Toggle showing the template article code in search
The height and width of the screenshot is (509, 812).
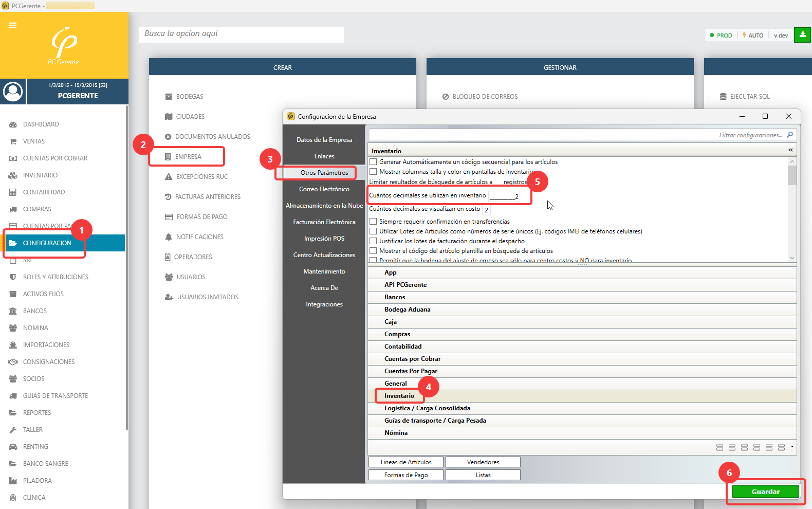tap(373, 251)
